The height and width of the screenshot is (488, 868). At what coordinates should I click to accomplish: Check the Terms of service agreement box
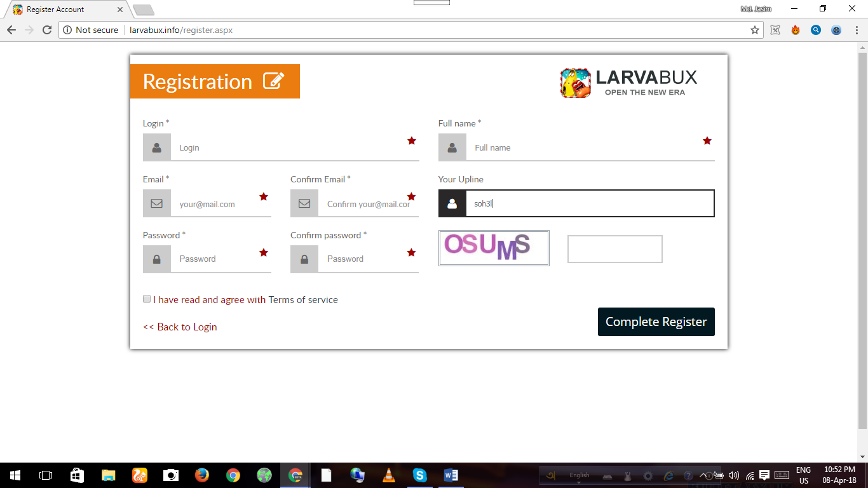pyautogui.click(x=147, y=299)
